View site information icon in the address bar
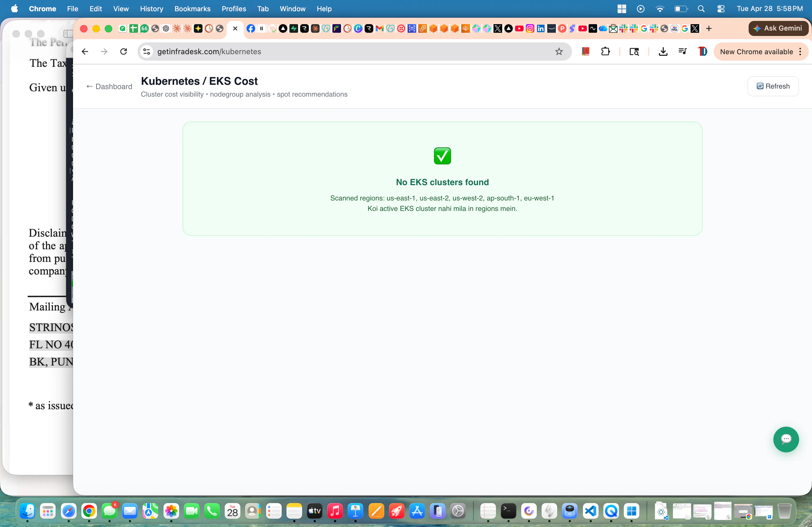812x527 pixels. 147,52
